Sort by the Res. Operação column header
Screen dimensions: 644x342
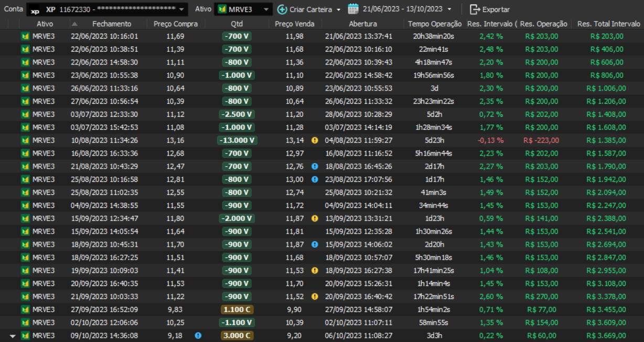click(543, 24)
